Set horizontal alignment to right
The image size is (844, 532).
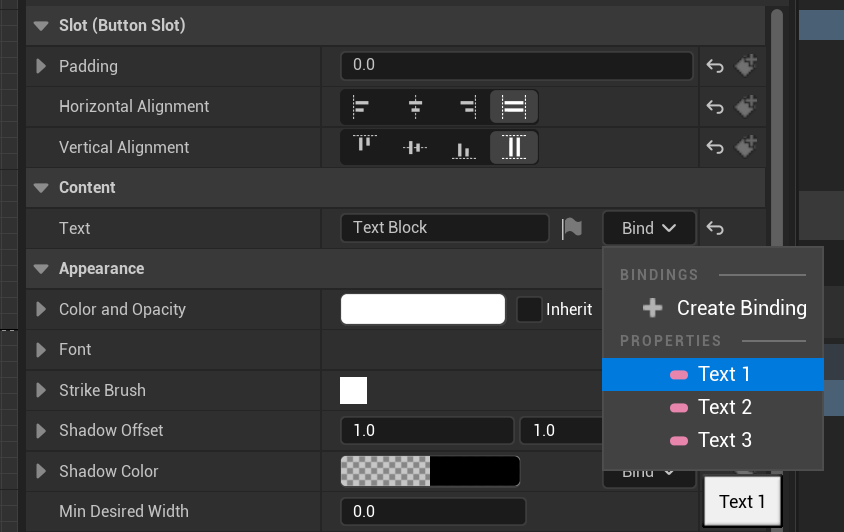[x=466, y=106]
